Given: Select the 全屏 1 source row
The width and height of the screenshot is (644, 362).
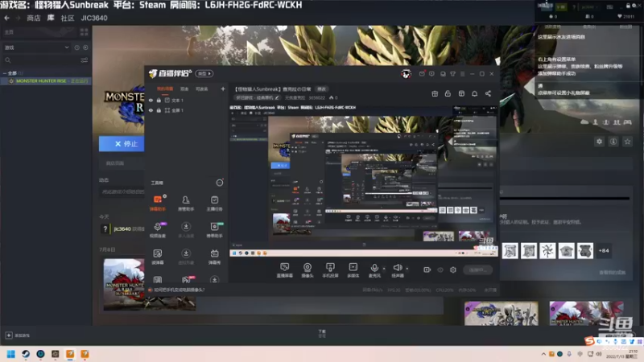Looking at the screenshot, I should click(187, 110).
